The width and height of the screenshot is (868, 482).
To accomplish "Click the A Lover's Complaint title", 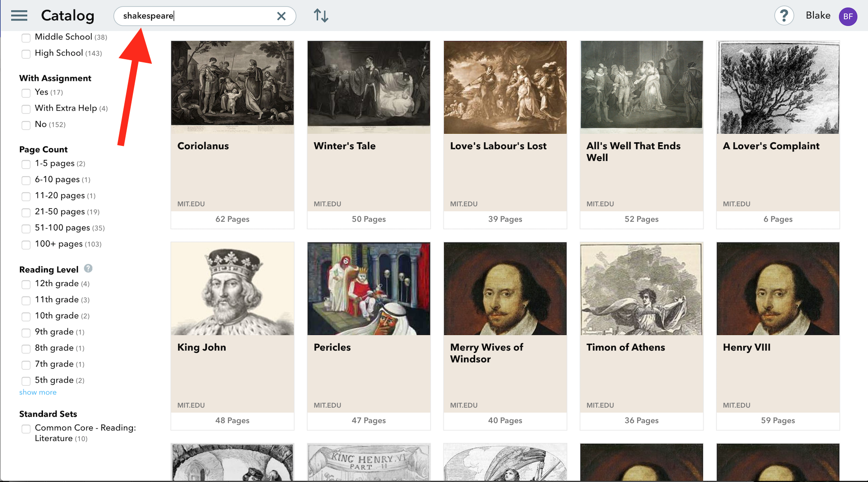I will 771,146.
